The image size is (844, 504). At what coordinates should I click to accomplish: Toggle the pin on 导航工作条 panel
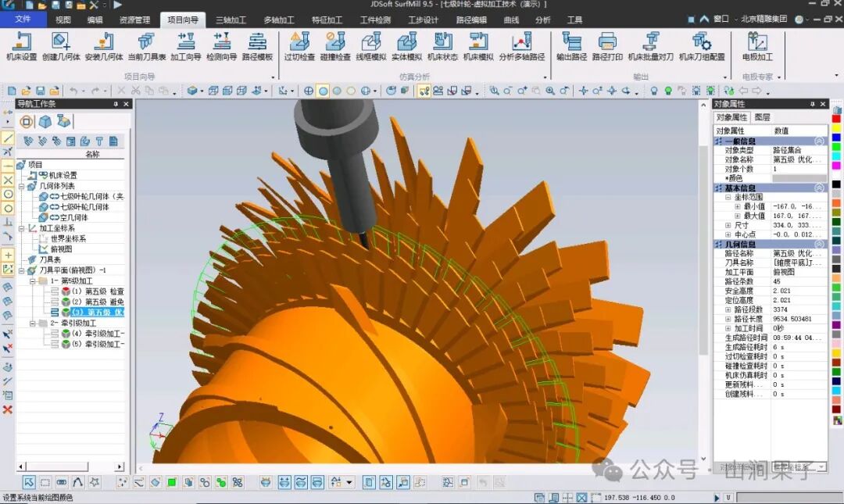coord(116,104)
